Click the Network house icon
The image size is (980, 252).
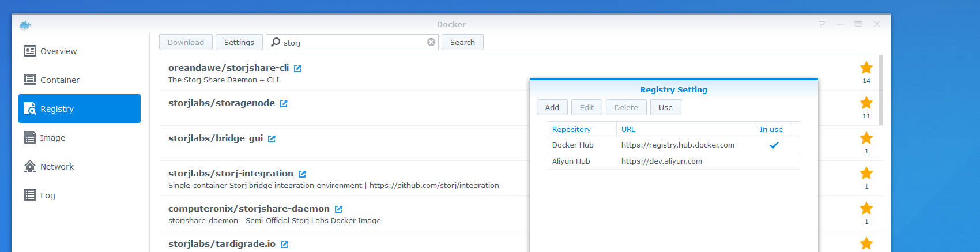pos(30,166)
